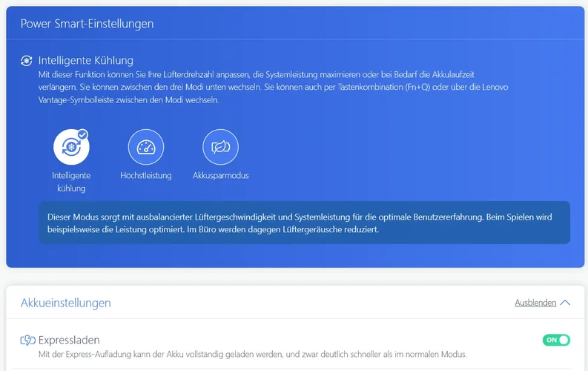Click the mode description text box
This screenshot has width=588, height=371.
(304, 223)
